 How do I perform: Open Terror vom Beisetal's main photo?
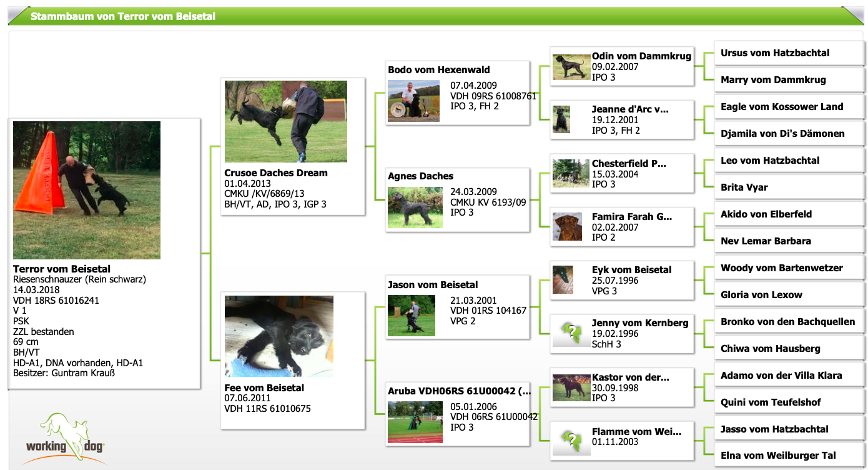(x=87, y=190)
